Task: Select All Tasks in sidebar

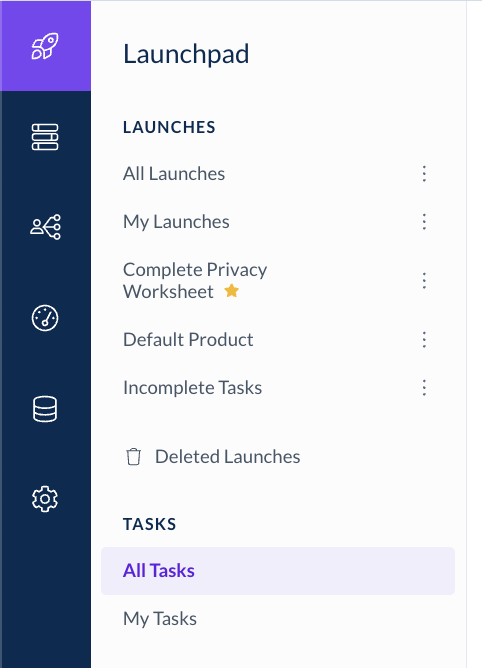Action: pos(278,571)
